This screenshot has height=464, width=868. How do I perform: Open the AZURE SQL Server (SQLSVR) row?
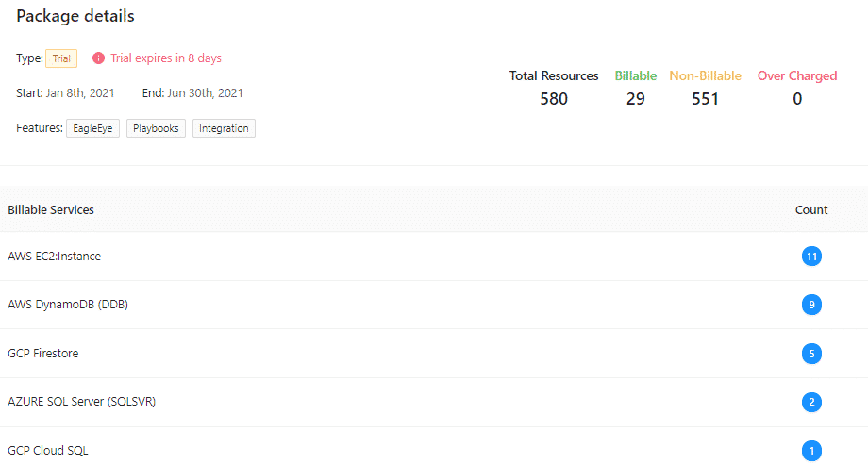[434, 402]
